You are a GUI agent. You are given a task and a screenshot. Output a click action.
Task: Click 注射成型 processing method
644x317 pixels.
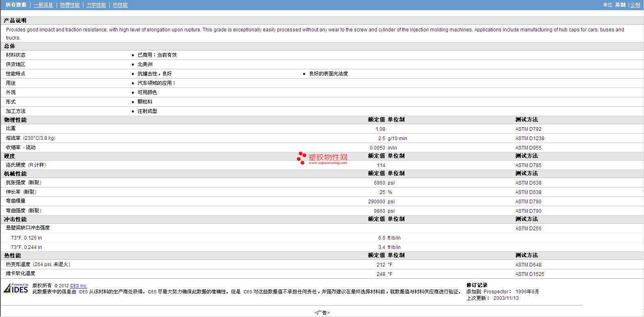coord(147,111)
